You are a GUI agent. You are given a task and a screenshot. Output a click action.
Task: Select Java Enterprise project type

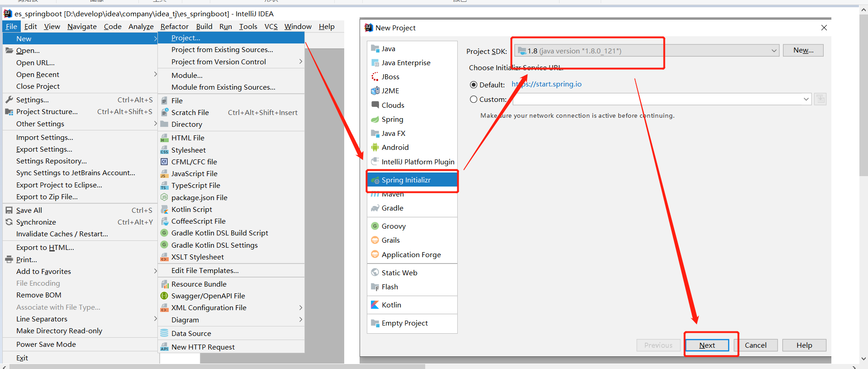412,62
